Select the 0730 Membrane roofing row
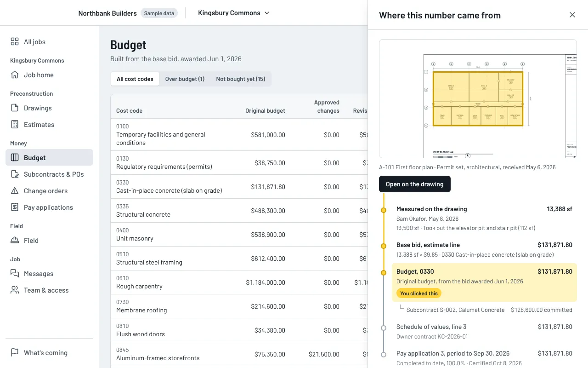The height and width of the screenshot is (368, 588). pyautogui.click(x=239, y=306)
